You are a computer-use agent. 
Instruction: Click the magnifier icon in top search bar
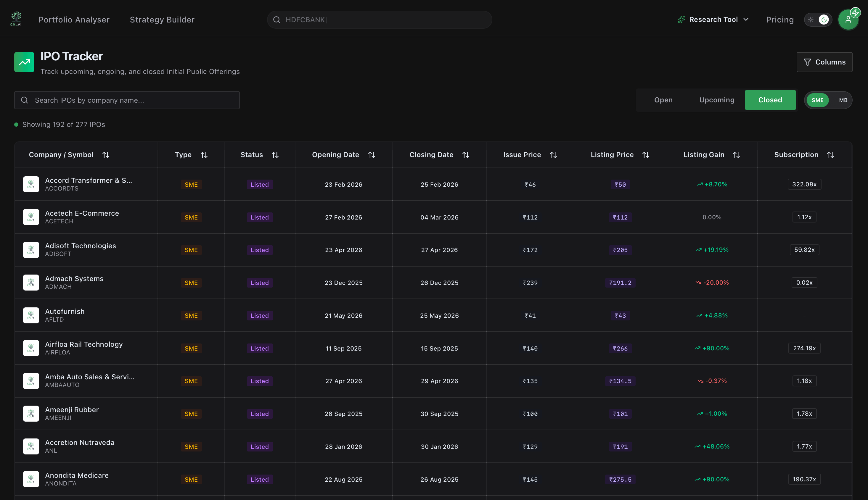point(277,20)
